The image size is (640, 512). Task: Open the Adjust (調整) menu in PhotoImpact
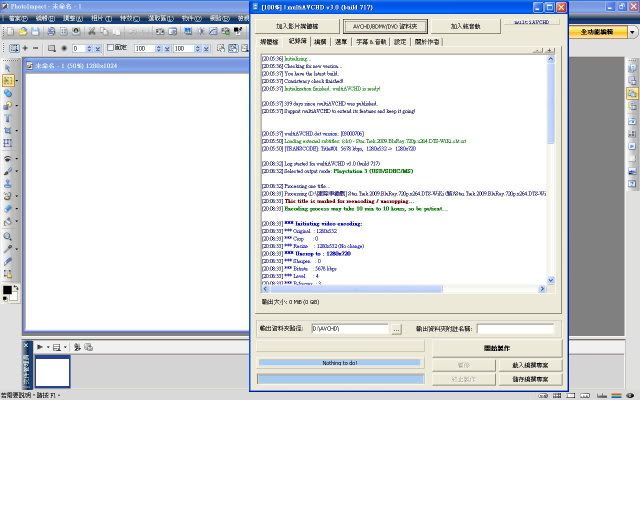73,18
